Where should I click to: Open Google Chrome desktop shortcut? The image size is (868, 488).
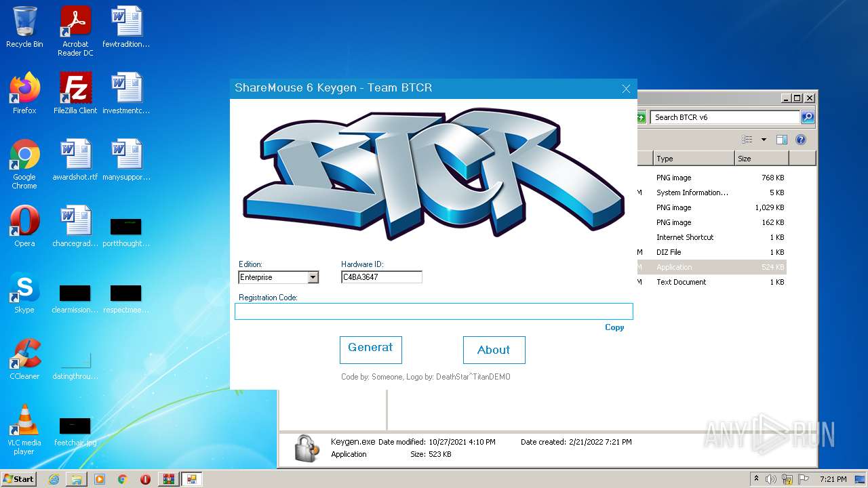pos(24,164)
